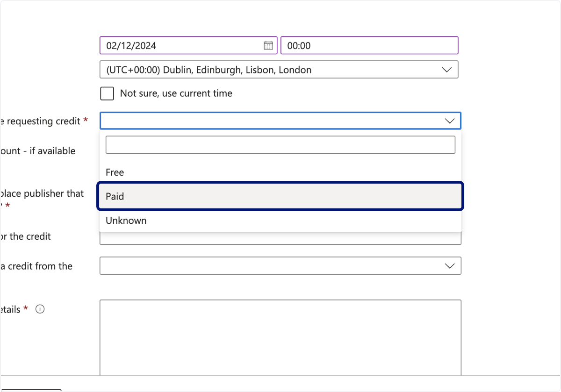This screenshot has width=561, height=392.
Task: Click the 00:00 time field
Action: pos(369,45)
